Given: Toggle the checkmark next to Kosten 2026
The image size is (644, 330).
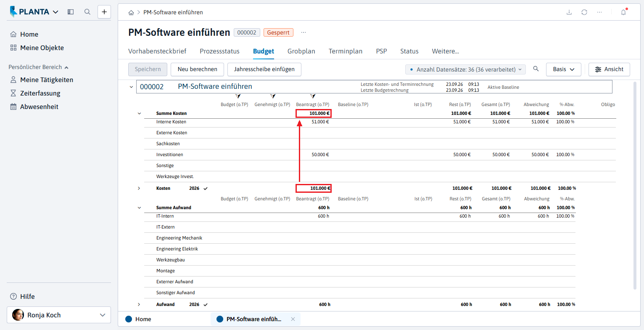Looking at the screenshot, I should (x=206, y=188).
